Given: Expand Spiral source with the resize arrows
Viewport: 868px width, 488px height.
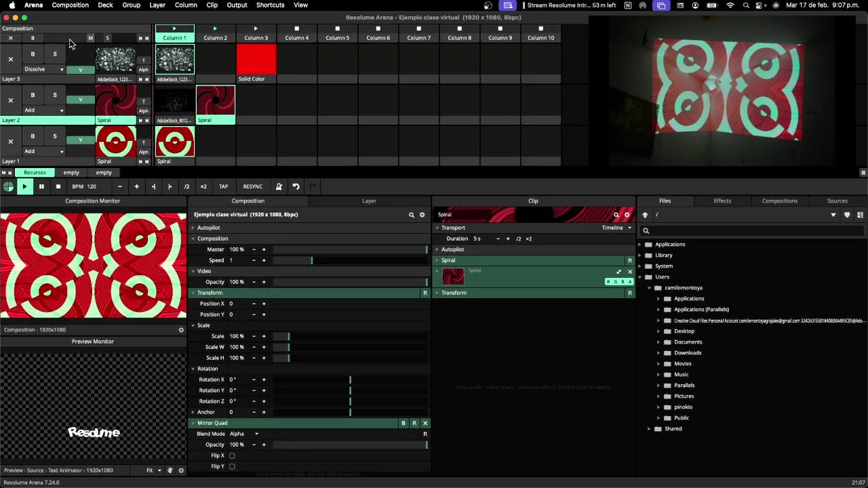Looking at the screenshot, I should point(618,272).
